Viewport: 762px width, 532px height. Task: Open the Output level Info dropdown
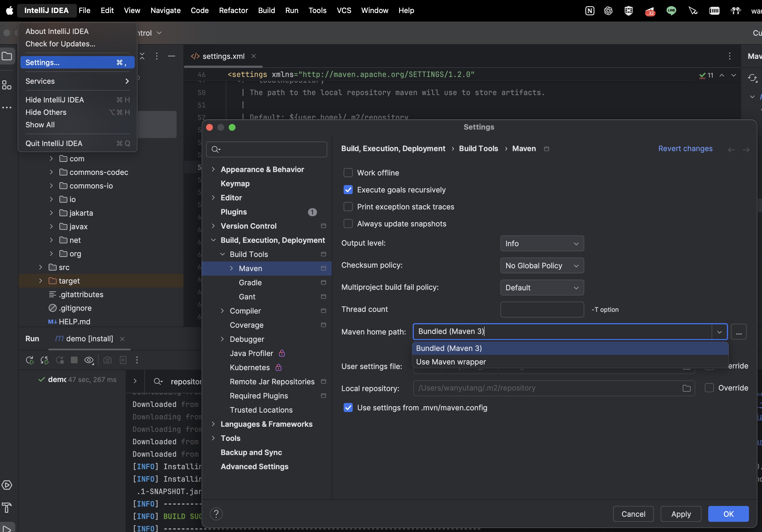[542, 244]
